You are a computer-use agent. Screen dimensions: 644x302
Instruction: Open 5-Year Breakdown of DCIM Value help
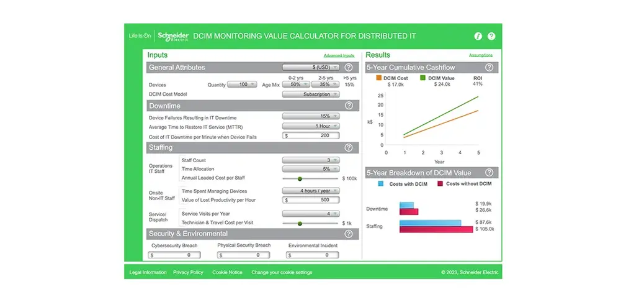click(489, 172)
